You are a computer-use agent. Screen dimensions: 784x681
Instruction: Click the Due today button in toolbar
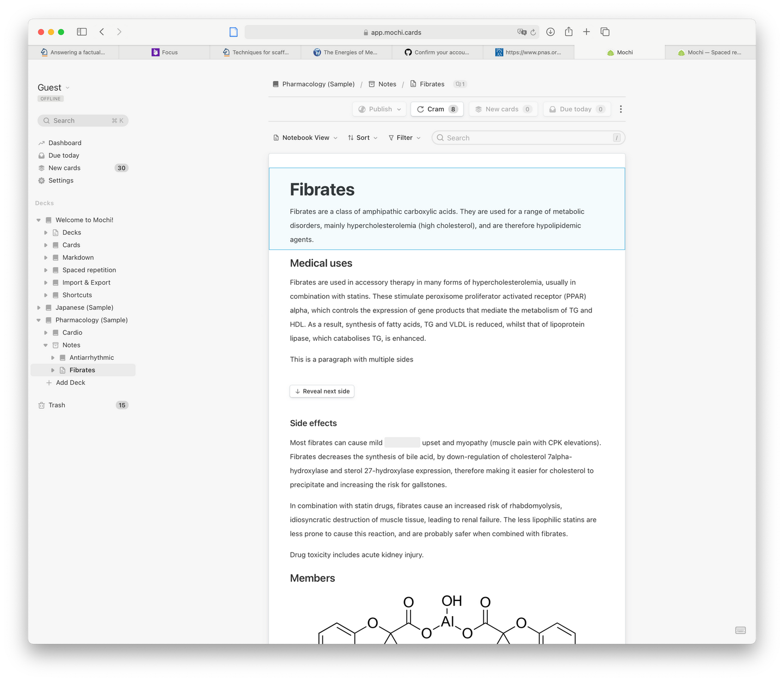(x=577, y=109)
